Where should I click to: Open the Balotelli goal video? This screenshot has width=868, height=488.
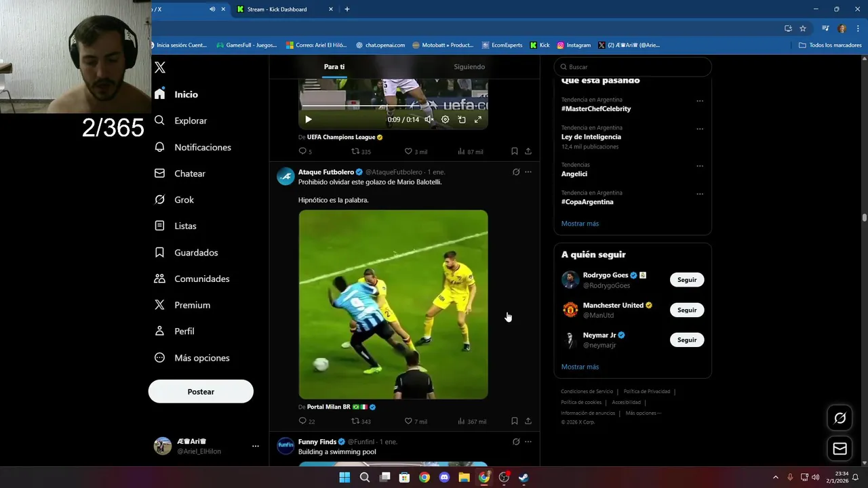(393, 304)
